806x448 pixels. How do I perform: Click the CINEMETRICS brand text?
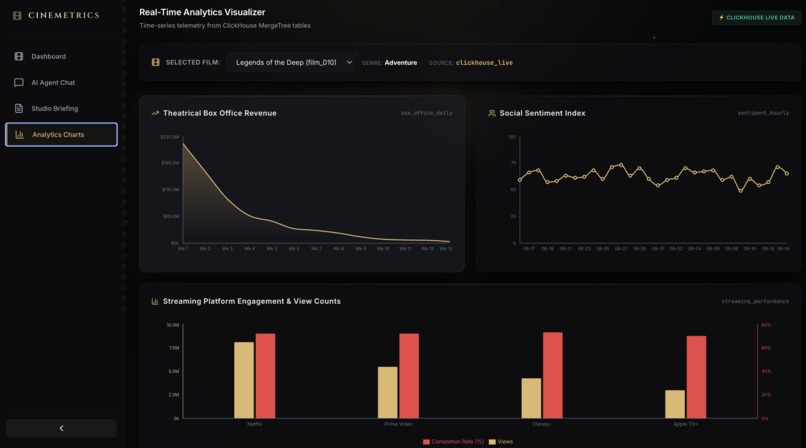tap(64, 15)
